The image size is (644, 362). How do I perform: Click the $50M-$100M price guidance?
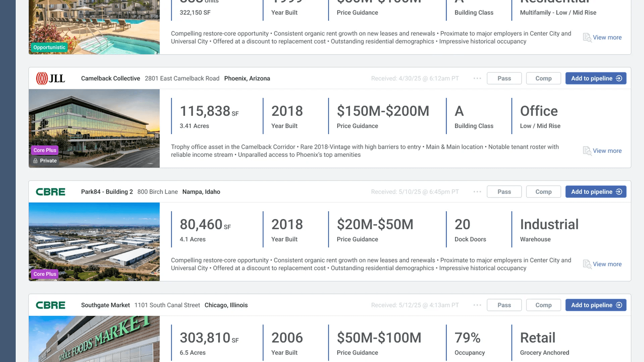click(379, 338)
